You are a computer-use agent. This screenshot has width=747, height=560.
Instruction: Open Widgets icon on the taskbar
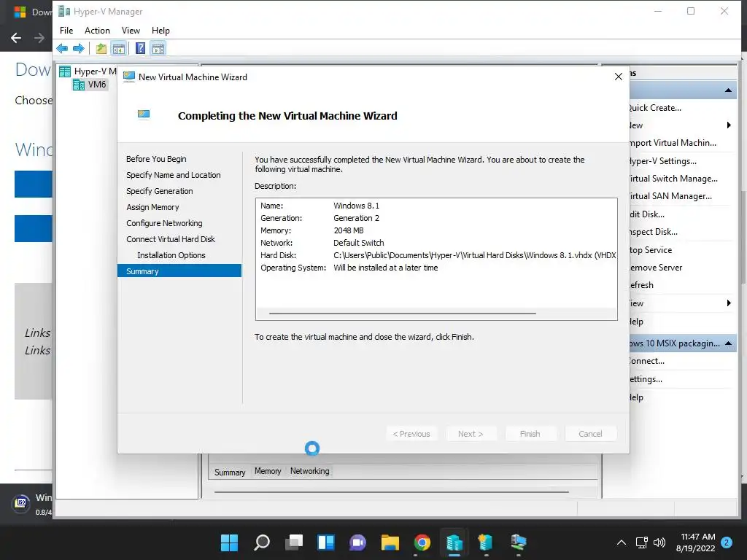point(326,542)
